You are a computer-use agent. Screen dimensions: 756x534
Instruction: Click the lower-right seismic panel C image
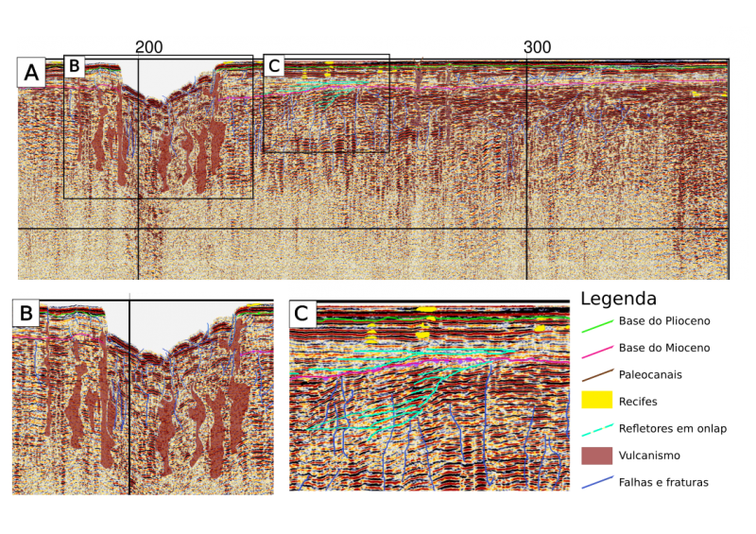(429, 396)
